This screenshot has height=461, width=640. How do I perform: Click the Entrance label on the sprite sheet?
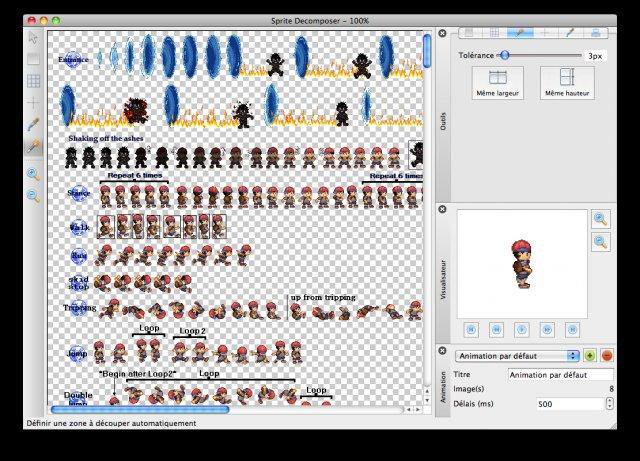pos(73,59)
